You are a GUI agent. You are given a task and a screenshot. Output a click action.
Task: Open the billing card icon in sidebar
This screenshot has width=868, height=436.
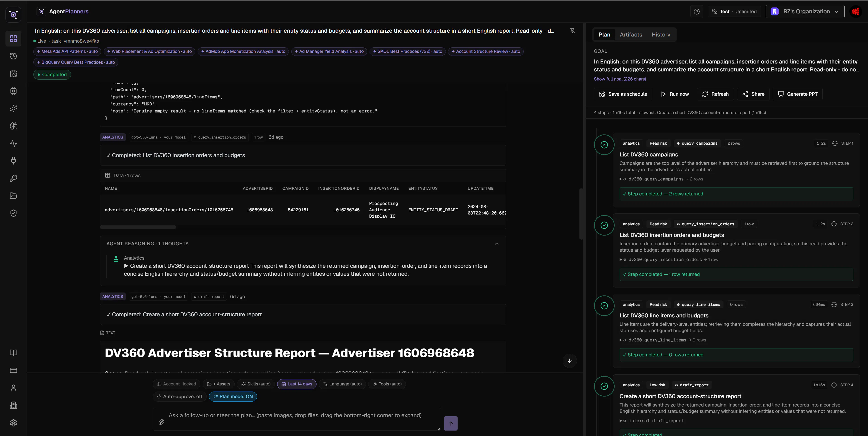tap(13, 370)
